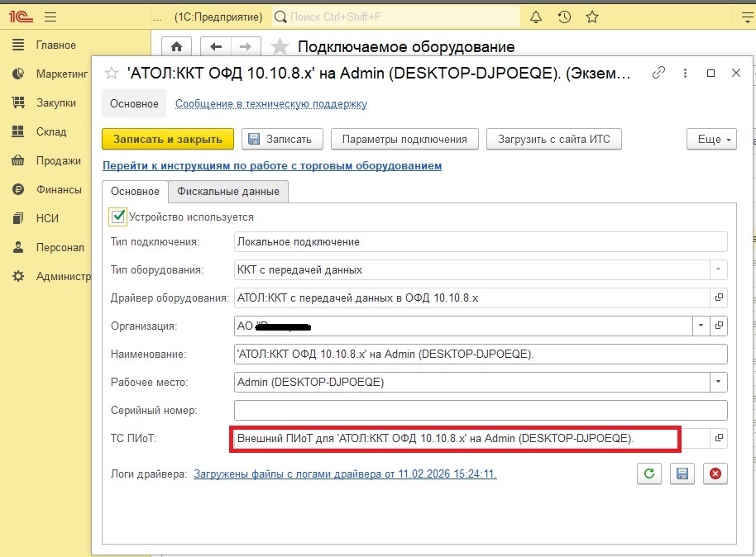Open ТС ПИоТ linked record icon
The width and height of the screenshot is (756, 557).
(x=719, y=438)
